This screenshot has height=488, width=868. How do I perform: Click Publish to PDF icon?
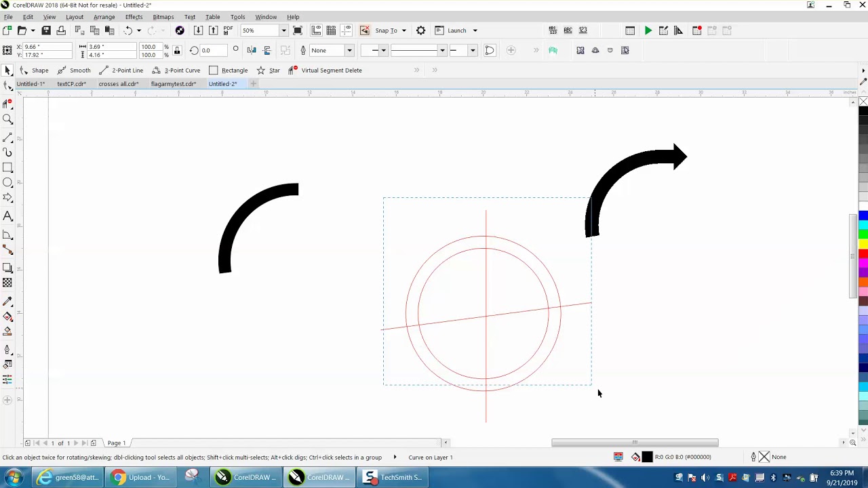click(228, 30)
